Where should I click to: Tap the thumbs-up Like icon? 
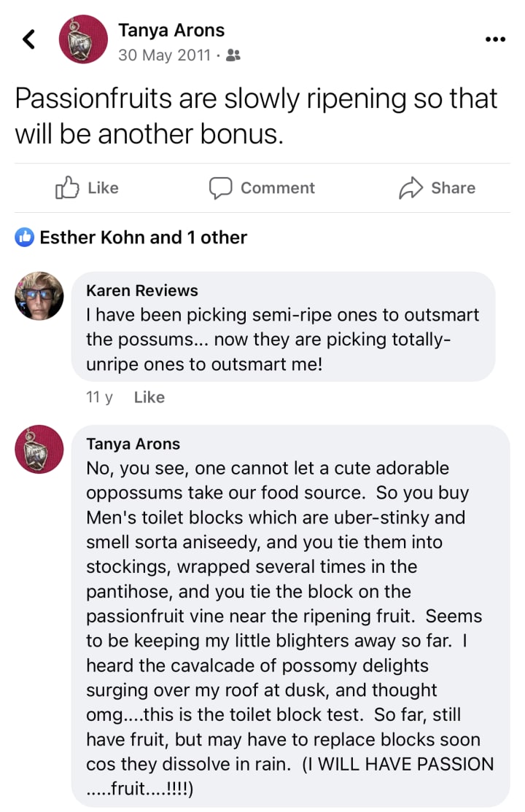point(67,187)
